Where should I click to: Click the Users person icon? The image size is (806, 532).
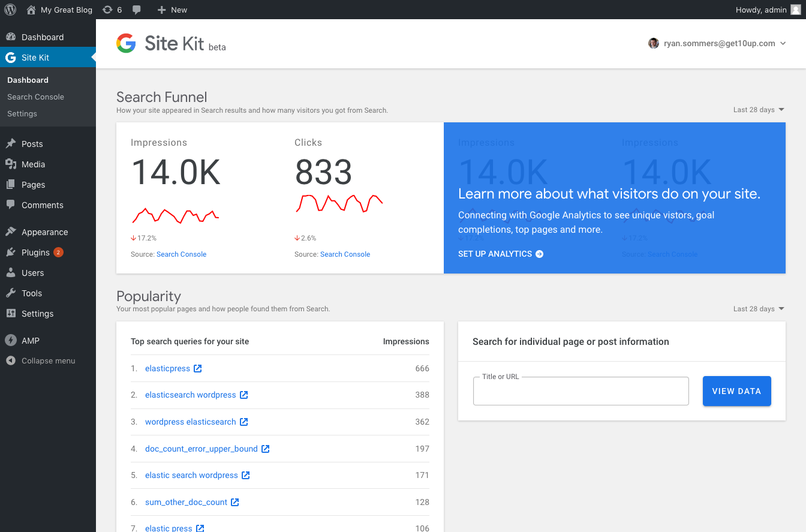11,273
